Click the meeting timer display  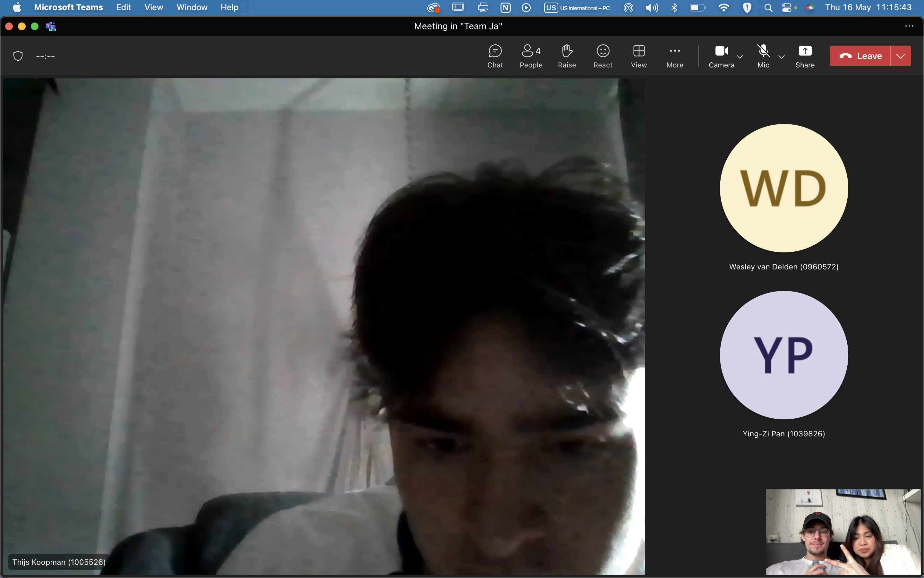pos(46,56)
